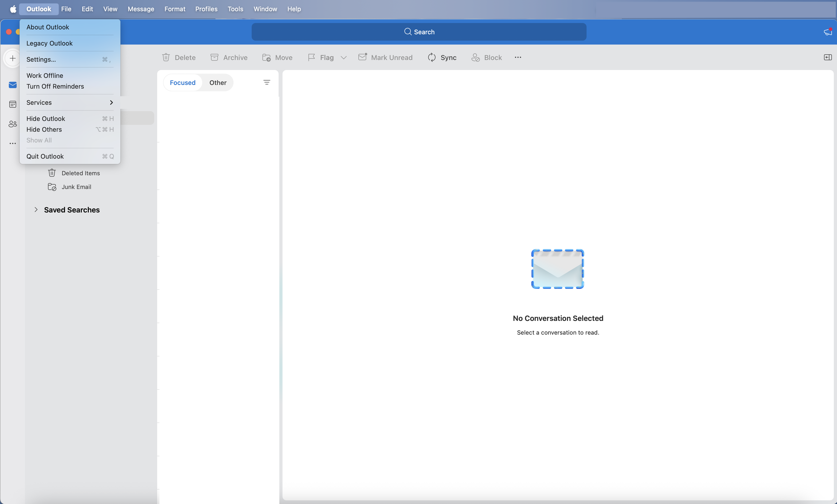Viewport: 837px width, 504px height.
Task: Click the New Message plus icon
Action: 12,58
